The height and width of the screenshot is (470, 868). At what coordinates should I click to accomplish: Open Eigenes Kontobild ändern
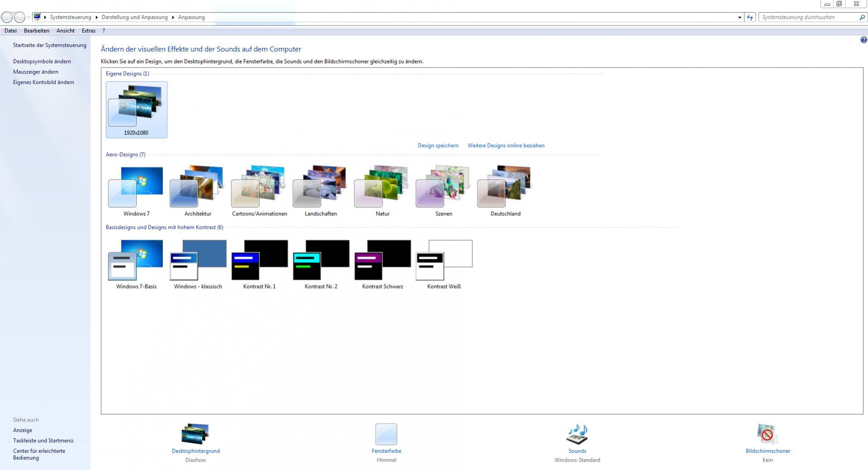tap(43, 82)
